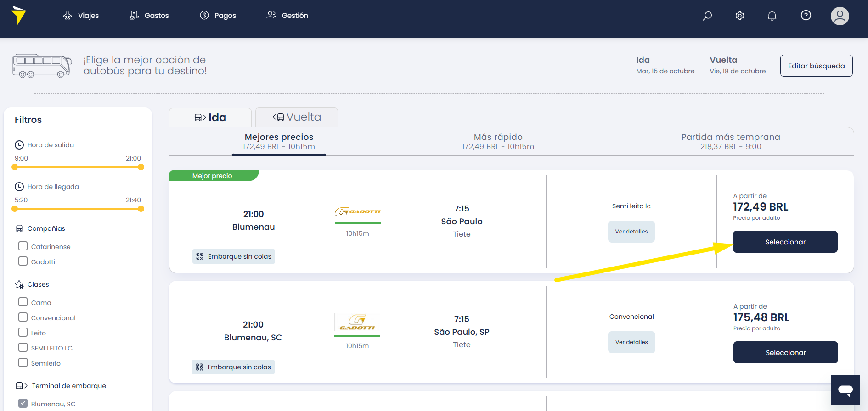Viewport: 868px width, 411px height.
Task: Open settings gear icon
Action: pyautogui.click(x=740, y=16)
